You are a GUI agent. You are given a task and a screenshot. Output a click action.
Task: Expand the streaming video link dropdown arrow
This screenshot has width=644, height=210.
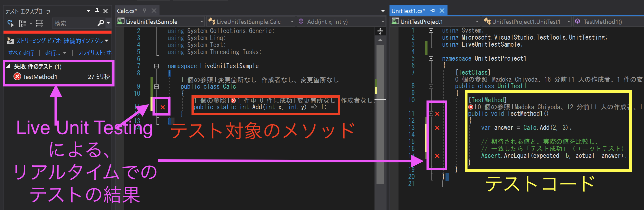point(107,41)
